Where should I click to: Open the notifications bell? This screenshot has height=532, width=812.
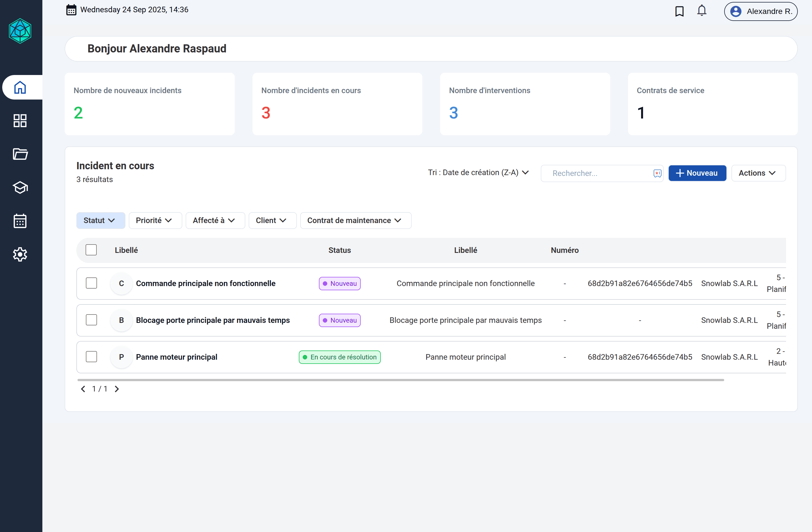click(701, 11)
